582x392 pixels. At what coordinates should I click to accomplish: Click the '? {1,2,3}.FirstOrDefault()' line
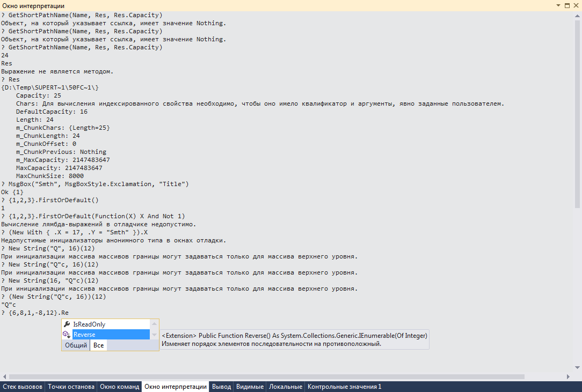[50, 200]
